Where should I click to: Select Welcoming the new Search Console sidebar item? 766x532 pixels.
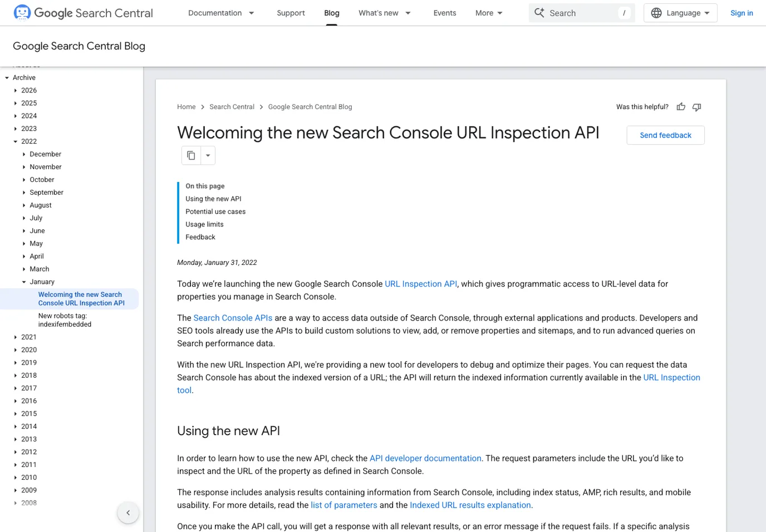[81, 299]
